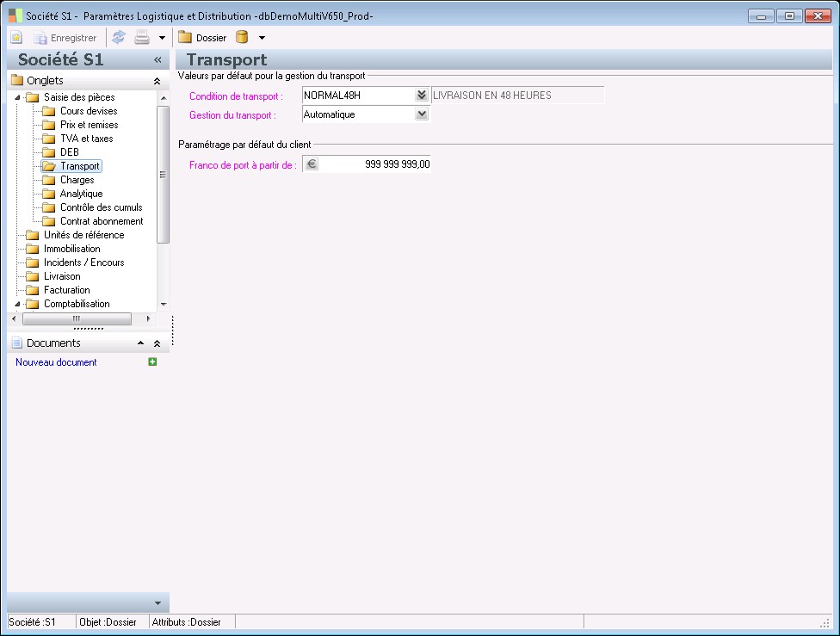Collapse the Documents section chevron

click(x=157, y=343)
